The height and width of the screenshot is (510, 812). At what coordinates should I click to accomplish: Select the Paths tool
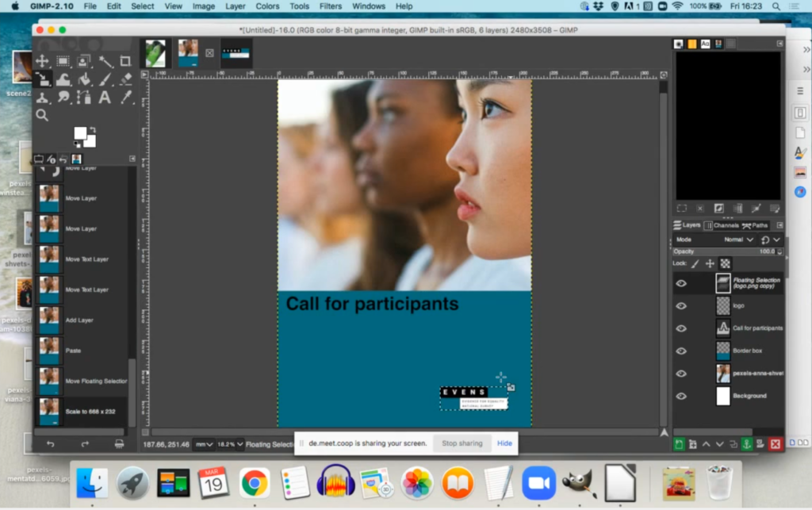coord(83,97)
